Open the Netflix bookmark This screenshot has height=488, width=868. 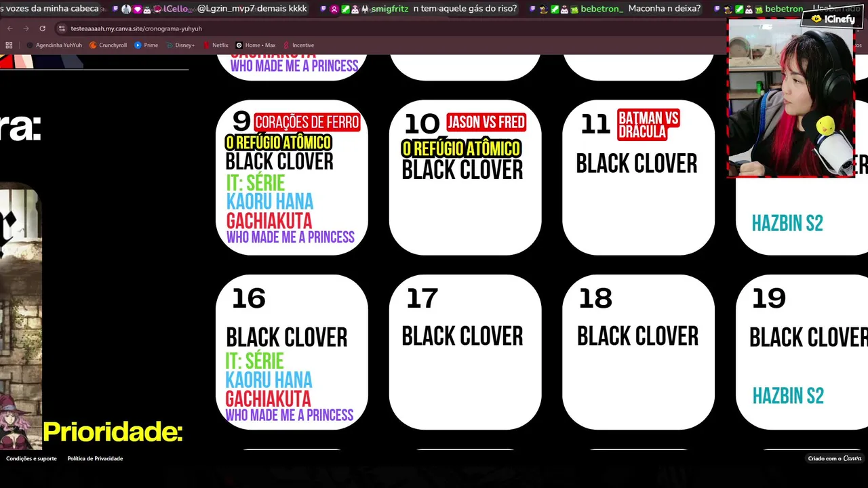[x=216, y=45]
